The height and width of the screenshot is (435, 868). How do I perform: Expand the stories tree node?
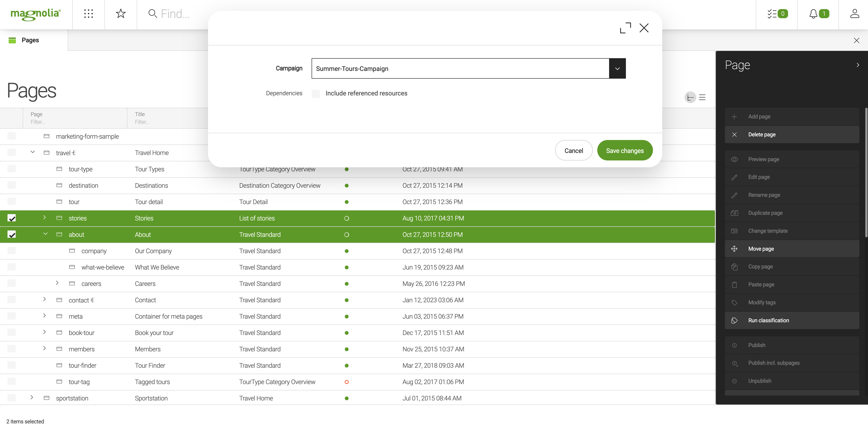pos(44,217)
